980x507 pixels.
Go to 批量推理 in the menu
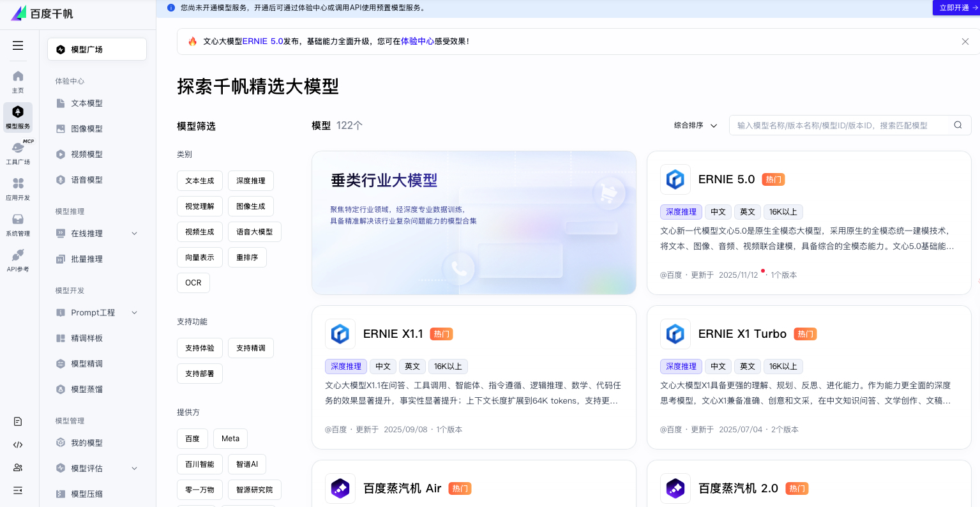(87, 259)
